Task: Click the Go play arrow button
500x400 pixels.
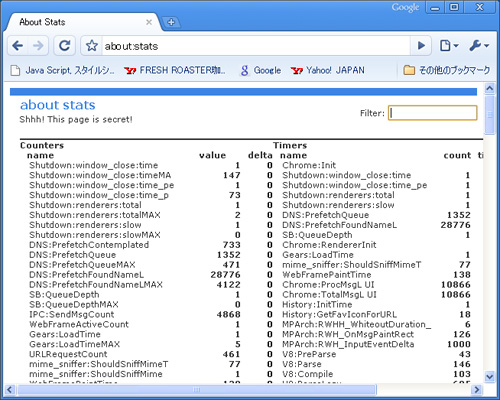Action: click(421, 46)
